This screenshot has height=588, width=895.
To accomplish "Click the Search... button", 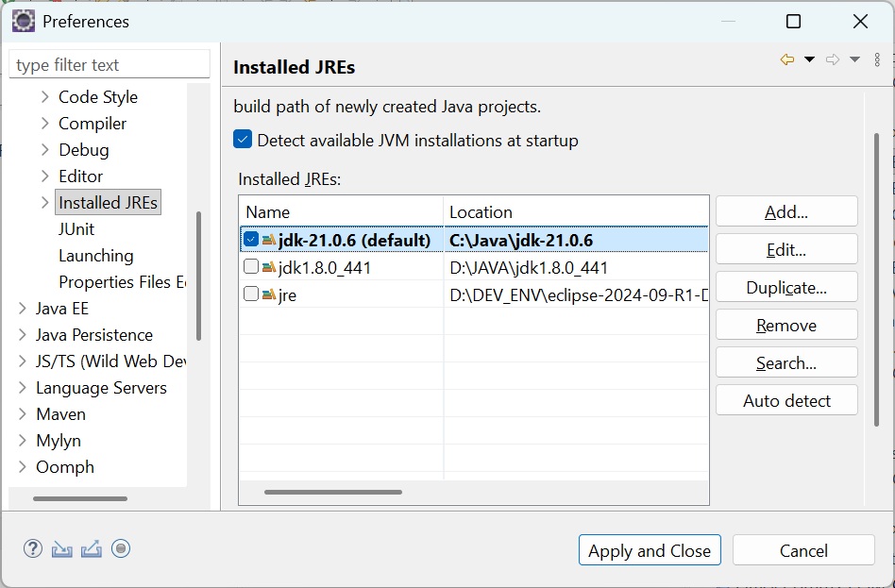I will [x=786, y=362].
